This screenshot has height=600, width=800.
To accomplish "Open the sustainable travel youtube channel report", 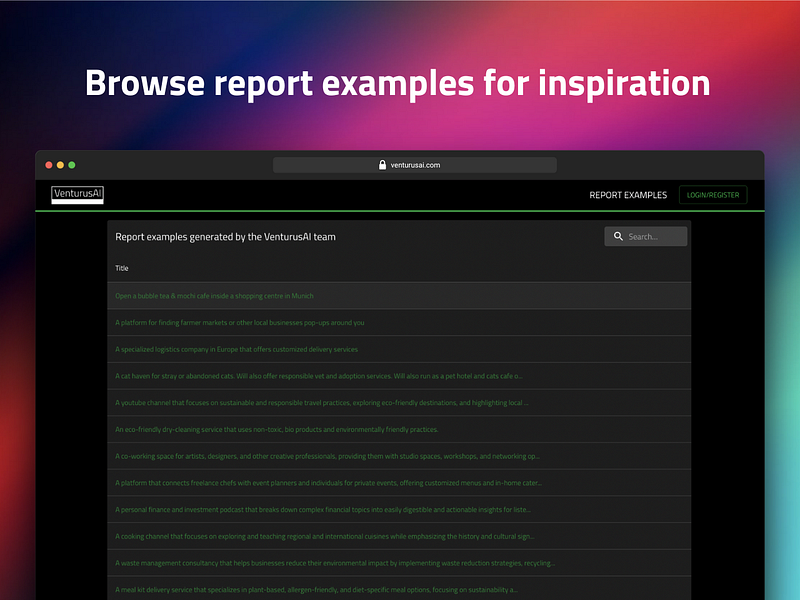I will tap(321, 403).
